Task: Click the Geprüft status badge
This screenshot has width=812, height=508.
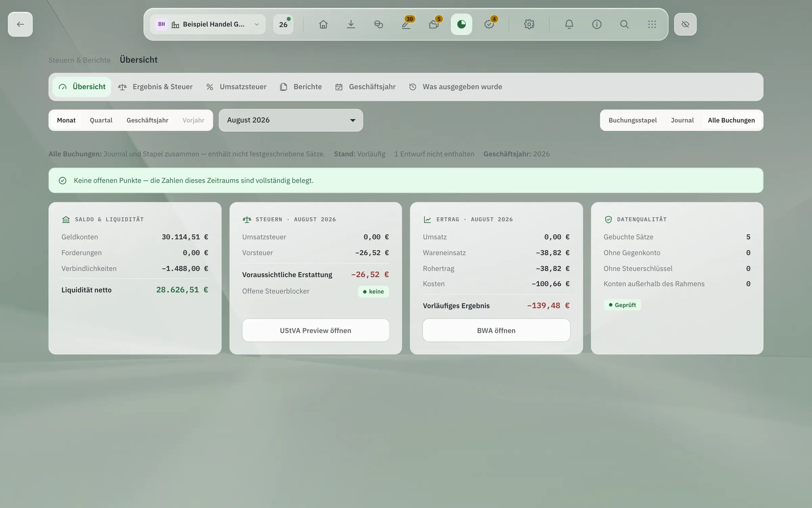Action: click(x=623, y=305)
